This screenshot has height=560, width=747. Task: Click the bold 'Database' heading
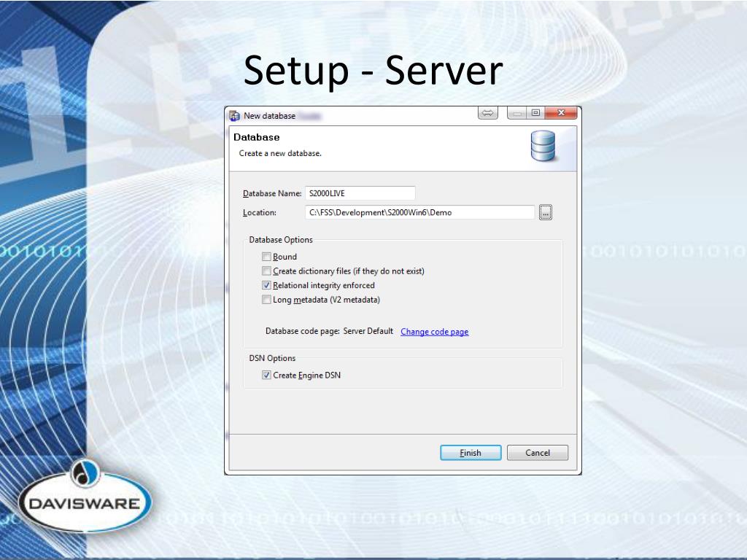pyautogui.click(x=256, y=137)
